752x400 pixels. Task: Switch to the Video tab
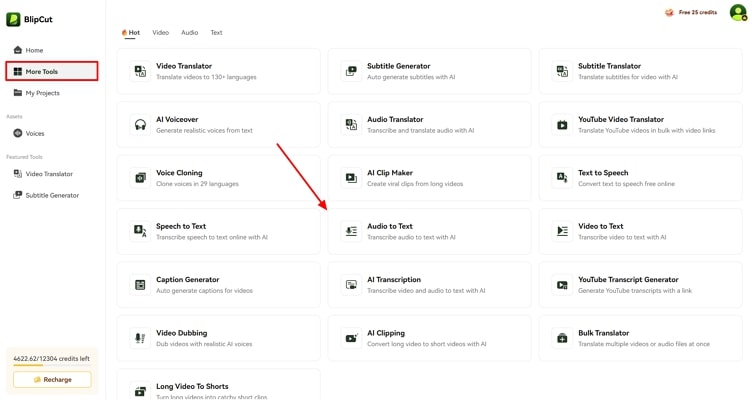[160, 33]
